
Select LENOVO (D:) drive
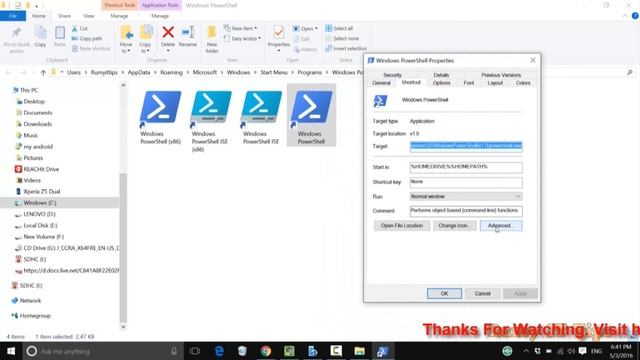tap(39, 214)
